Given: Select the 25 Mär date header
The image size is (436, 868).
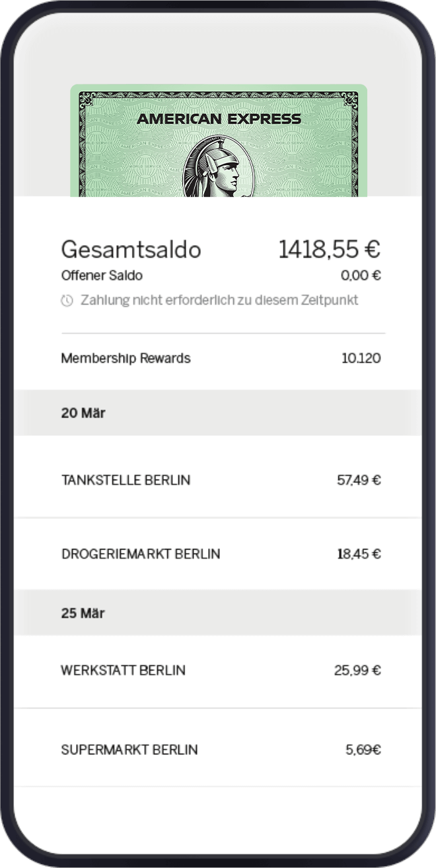Looking at the screenshot, I should point(83,613).
